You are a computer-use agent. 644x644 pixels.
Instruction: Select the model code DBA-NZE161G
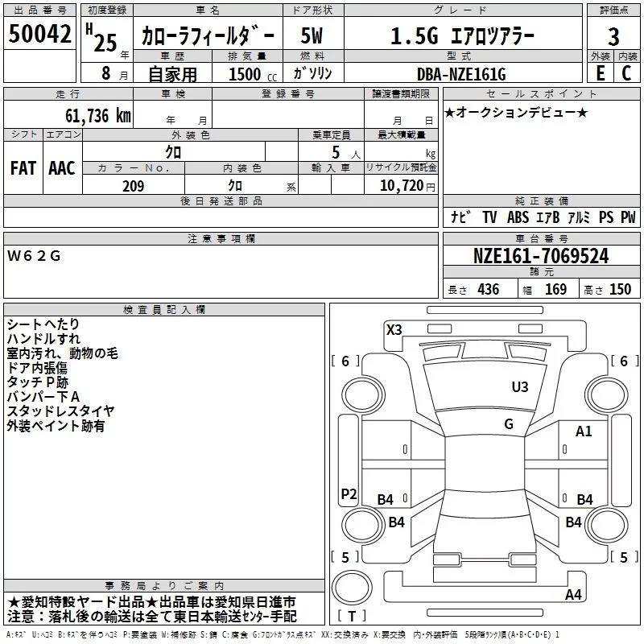(463, 73)
